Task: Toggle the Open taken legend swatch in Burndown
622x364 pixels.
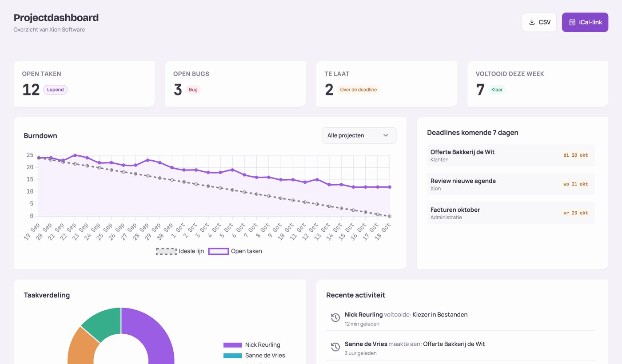Action: click(x=219, y=251)
